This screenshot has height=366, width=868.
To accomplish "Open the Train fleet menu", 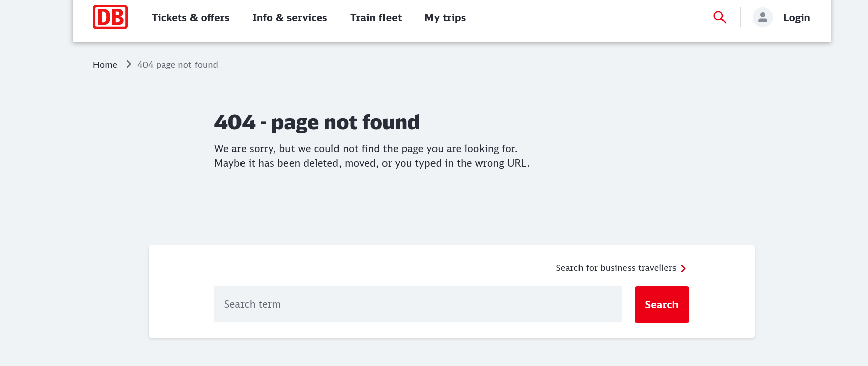I will click(x=376, y=18).
